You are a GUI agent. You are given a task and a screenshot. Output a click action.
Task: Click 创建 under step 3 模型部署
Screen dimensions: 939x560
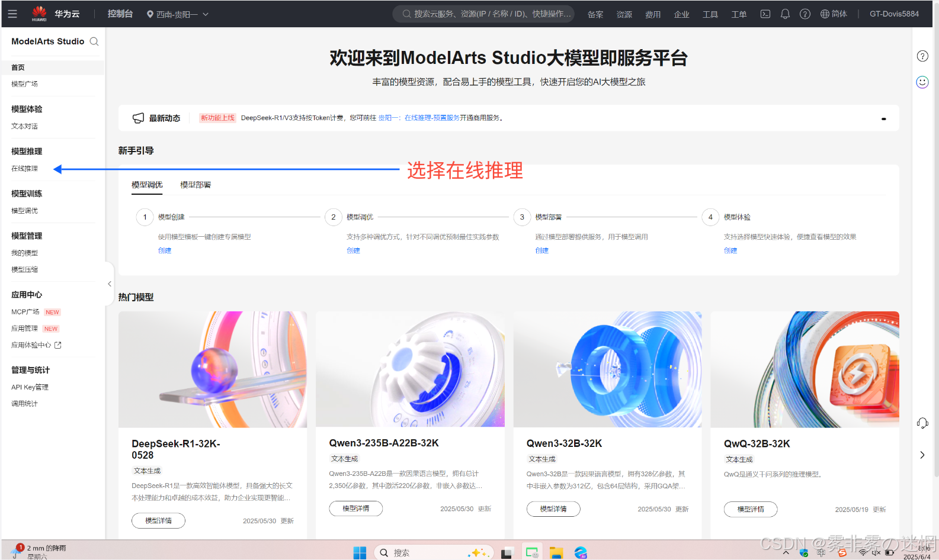tap(542, 250)
